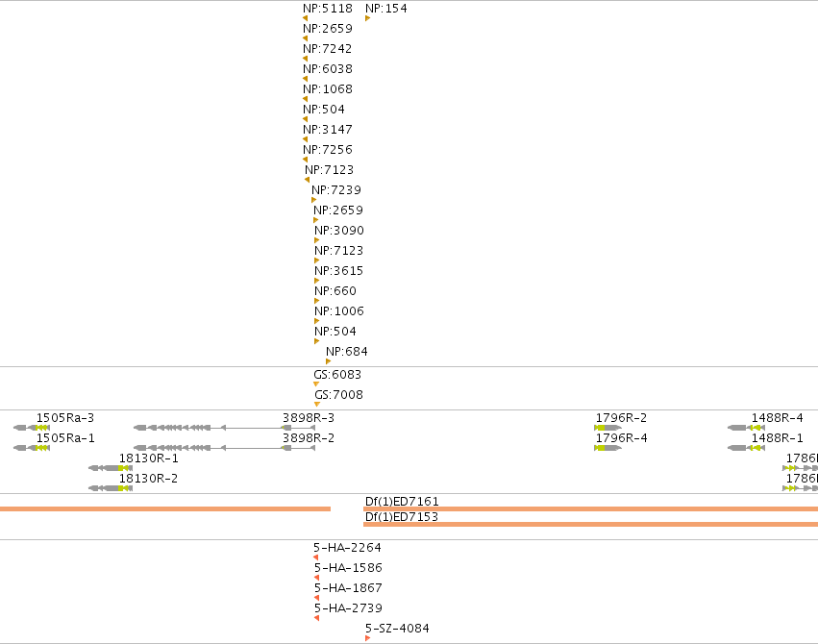818x644 pixels.
Task: Select the NP:684 label
Action: [x=347, y=352]
